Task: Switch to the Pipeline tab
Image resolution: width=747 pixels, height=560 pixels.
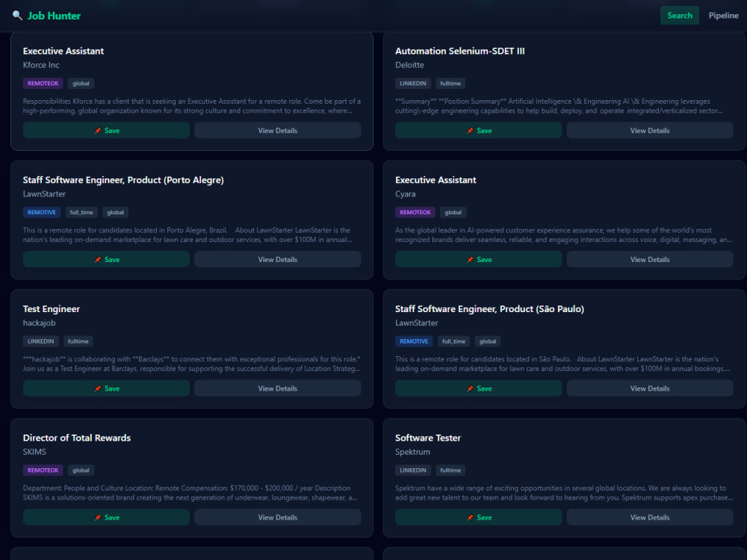Action: pyautogui.click(x=723, y=15)
